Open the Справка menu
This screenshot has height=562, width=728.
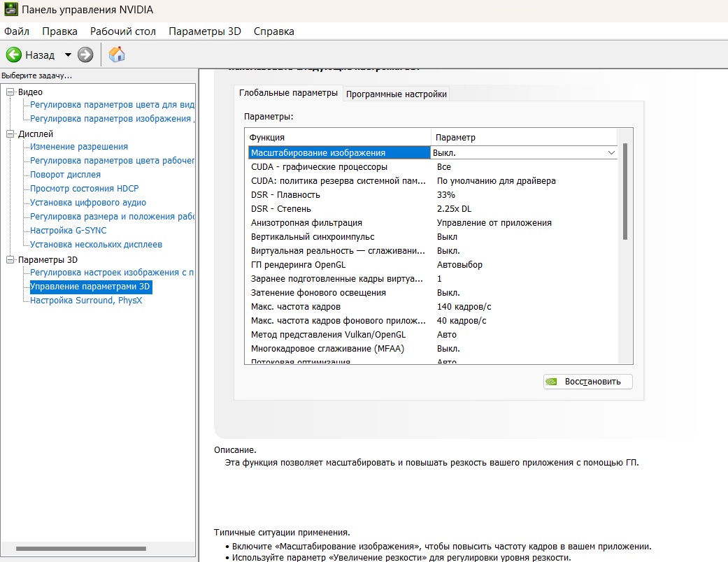point(274,31)
